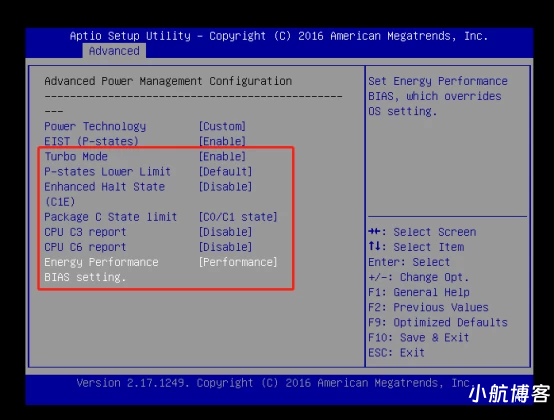The image size is (554, 420).
Task: Select the Advanced tab
Action: pos(114,51)
